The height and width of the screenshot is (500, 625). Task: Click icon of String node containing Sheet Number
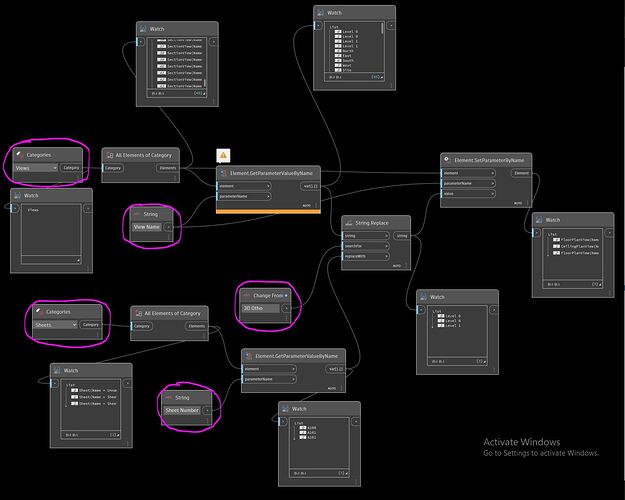click(x=169, y=398)
